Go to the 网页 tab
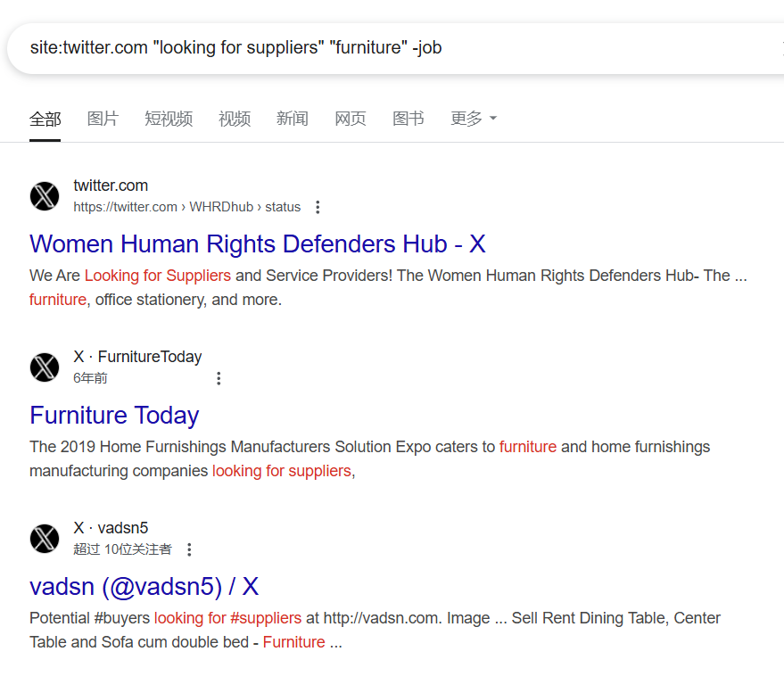This screenshot has height=693, width=784. click(350, 119)
